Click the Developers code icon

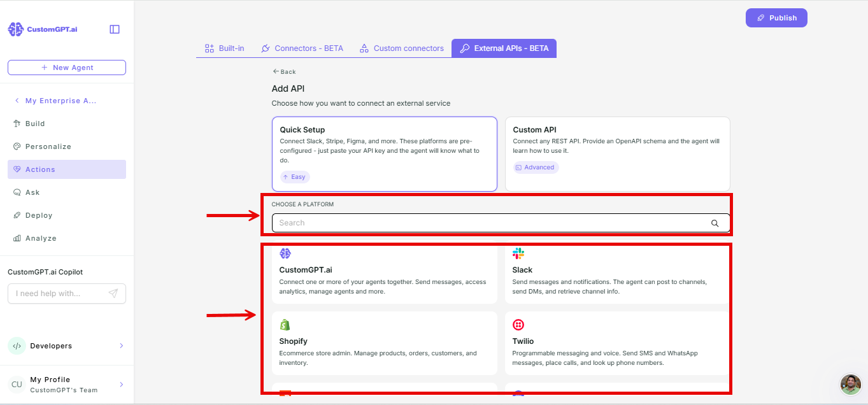pos(17,346)
